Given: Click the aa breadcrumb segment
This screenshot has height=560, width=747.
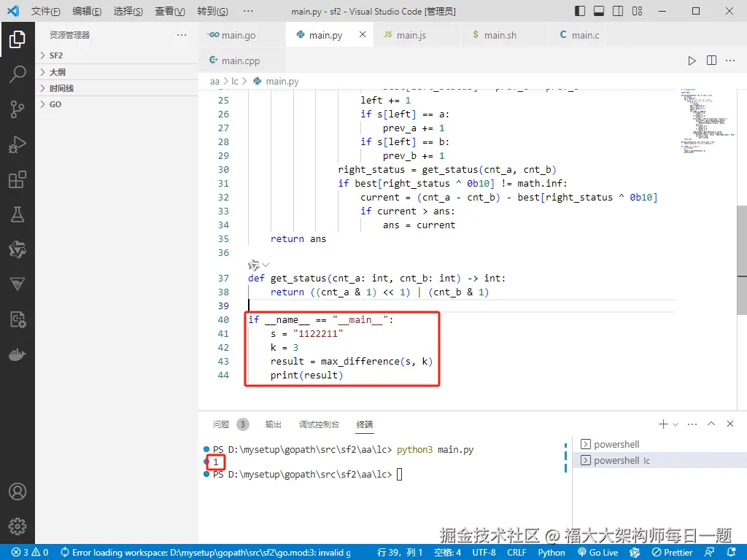Looking at the screenshot, I should pyautogui.click(x=215, y=82).
